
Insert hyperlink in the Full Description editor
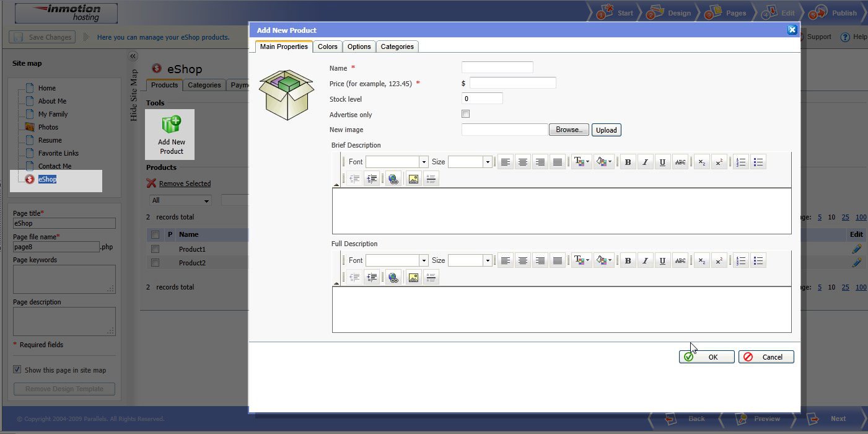pyautogui.click(x=393, y=278)
